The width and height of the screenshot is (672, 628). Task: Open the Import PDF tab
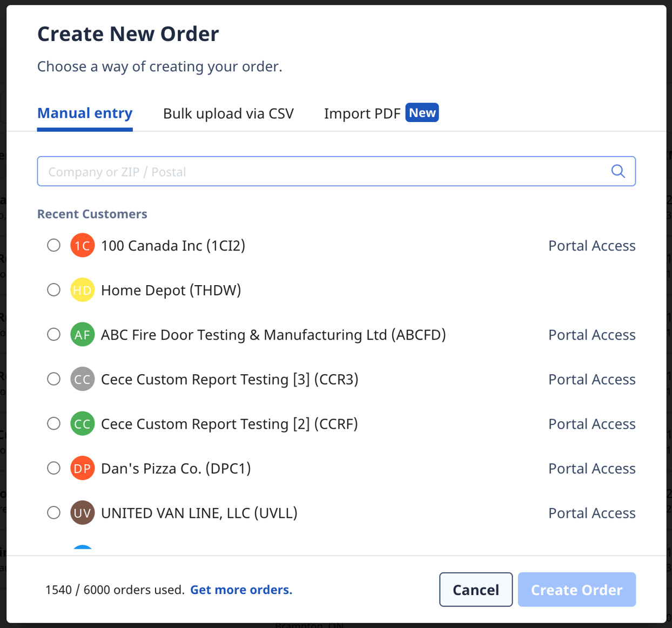click(362, 113)
